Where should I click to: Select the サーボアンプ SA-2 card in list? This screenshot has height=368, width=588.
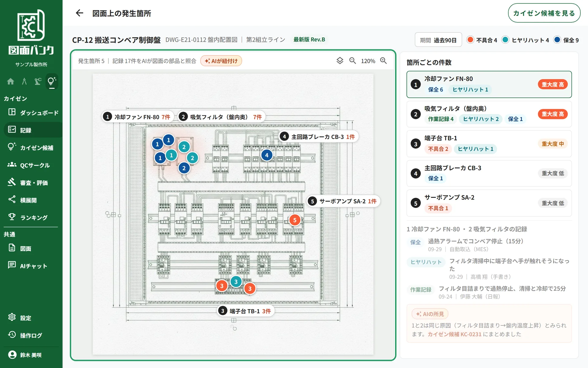[489, 203]
